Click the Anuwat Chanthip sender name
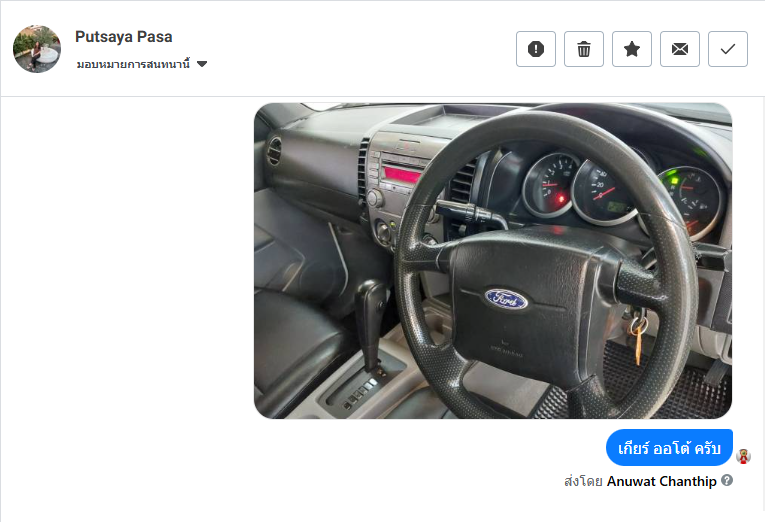The height and width of the screenshot is (522, 765). pos(661,481)
